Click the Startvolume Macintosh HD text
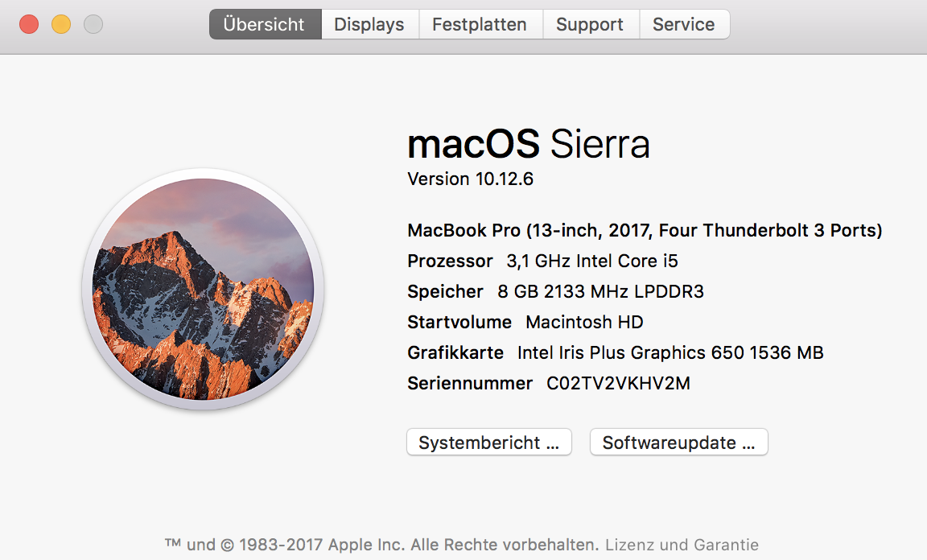 [x=584, y=322]
